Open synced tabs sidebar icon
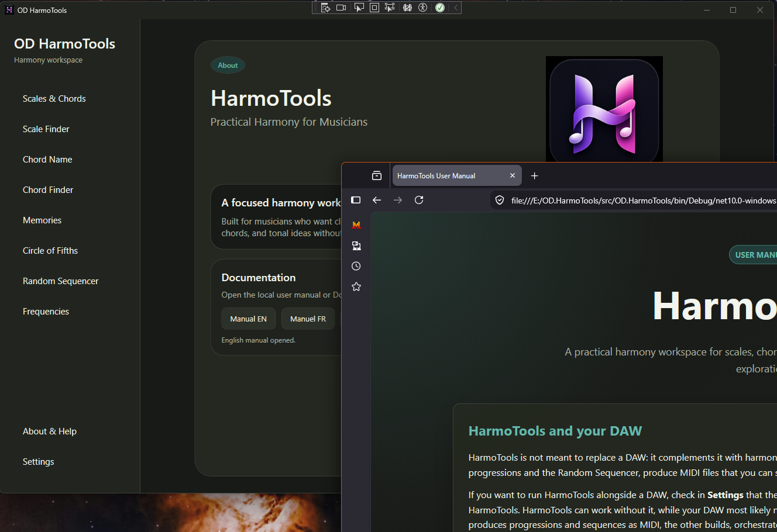The image size is (777, 532). pyautogui.click(x=356, y=246)
